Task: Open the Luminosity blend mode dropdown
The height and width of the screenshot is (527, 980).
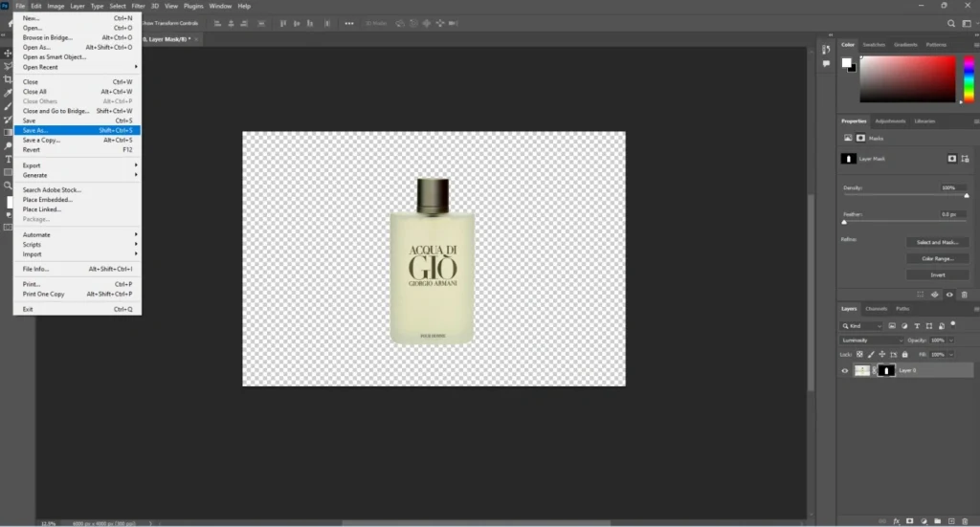Action: (871, 340)
